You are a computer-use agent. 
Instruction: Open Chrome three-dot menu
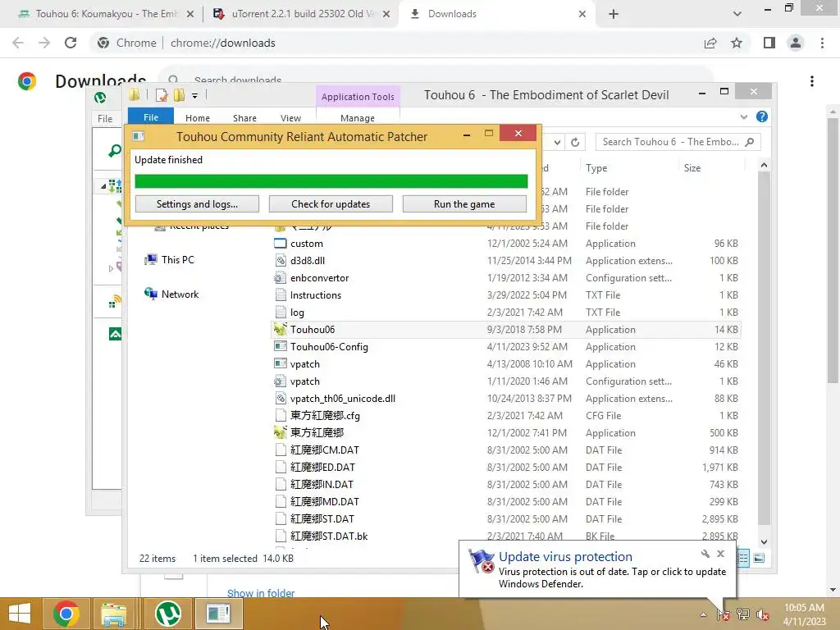click(822, 43)
